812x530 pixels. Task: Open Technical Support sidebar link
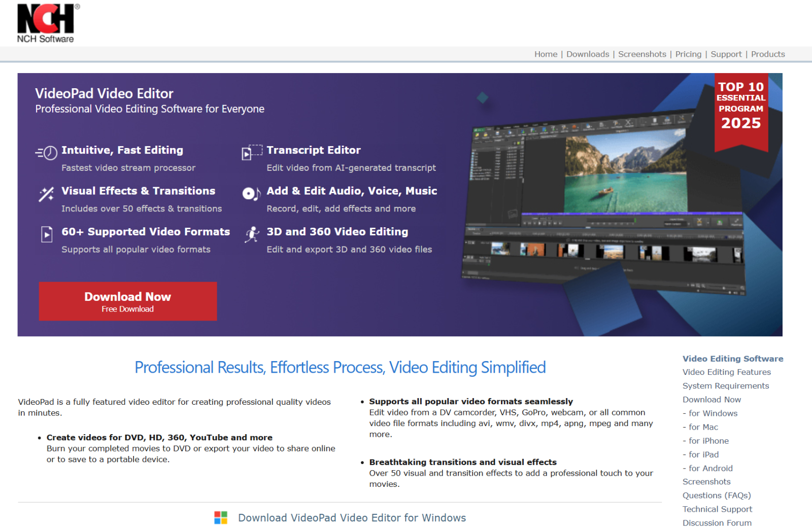point(717,509)
